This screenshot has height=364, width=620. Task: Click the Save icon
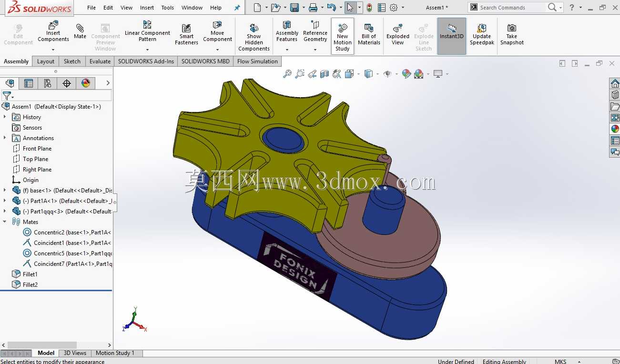(x=295, y=8)
